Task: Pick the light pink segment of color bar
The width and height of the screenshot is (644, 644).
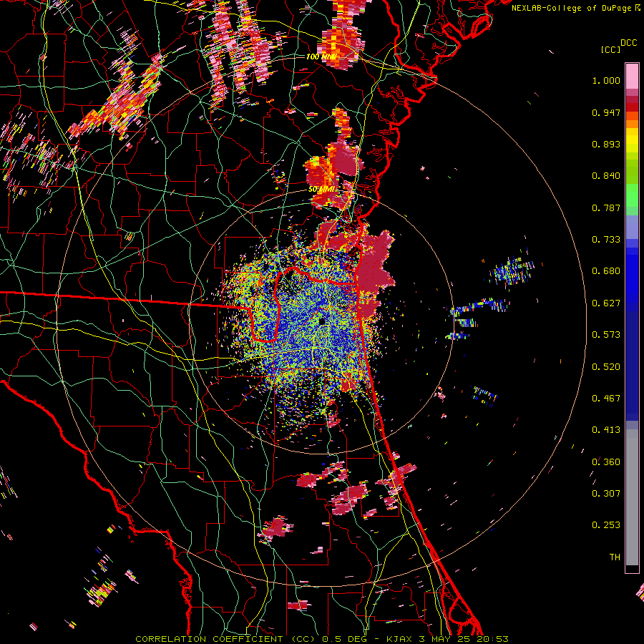Action: pos(632,76)
